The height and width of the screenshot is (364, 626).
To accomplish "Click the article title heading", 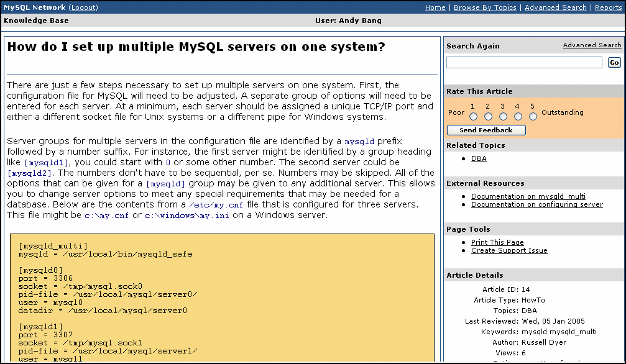I will pos(196,47).
